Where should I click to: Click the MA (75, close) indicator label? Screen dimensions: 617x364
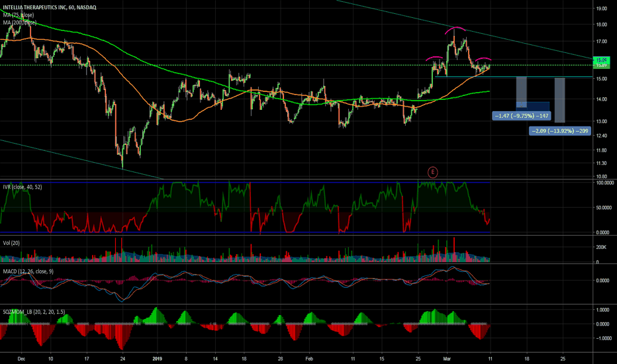click(19, 15)
